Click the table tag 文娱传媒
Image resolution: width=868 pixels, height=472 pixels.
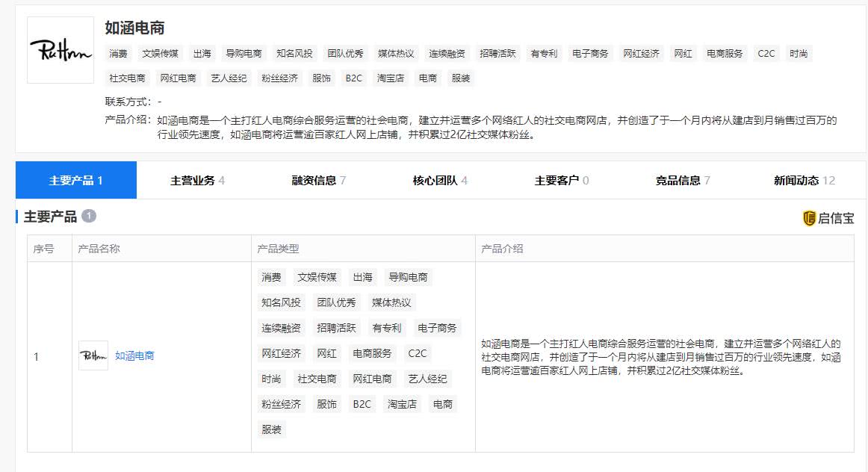tap(317, 277)
